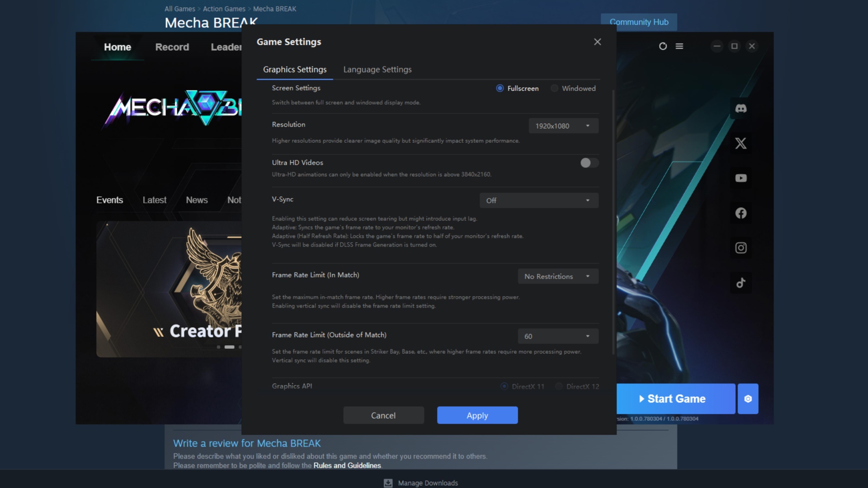
Task: Click the Write a review heading
Action: point(247,443)
